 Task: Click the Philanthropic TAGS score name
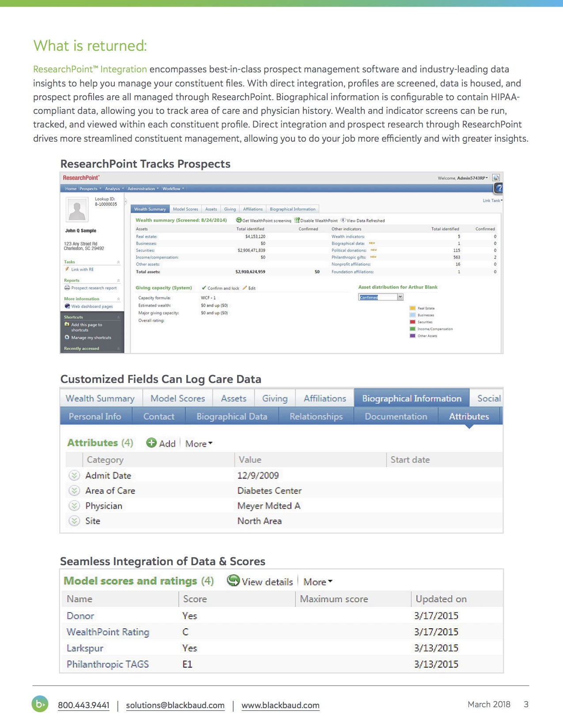(x=108, y=664)
